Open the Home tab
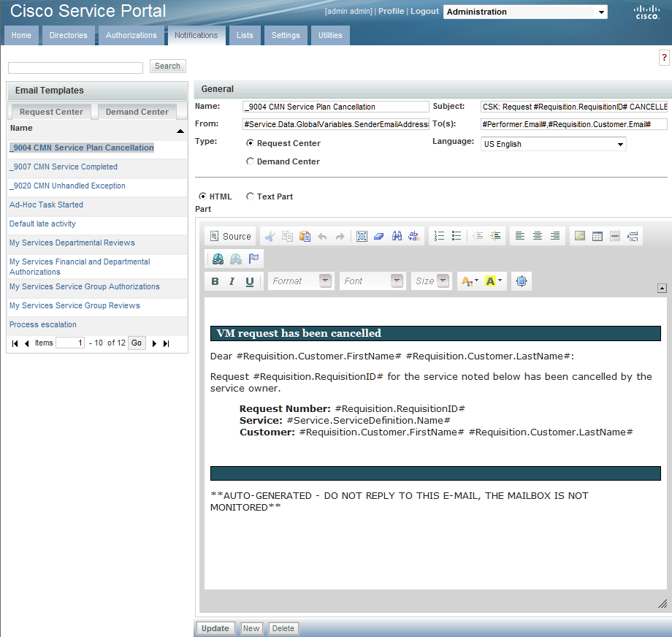Viewport: 672px width, 637px height. (21, 35)
